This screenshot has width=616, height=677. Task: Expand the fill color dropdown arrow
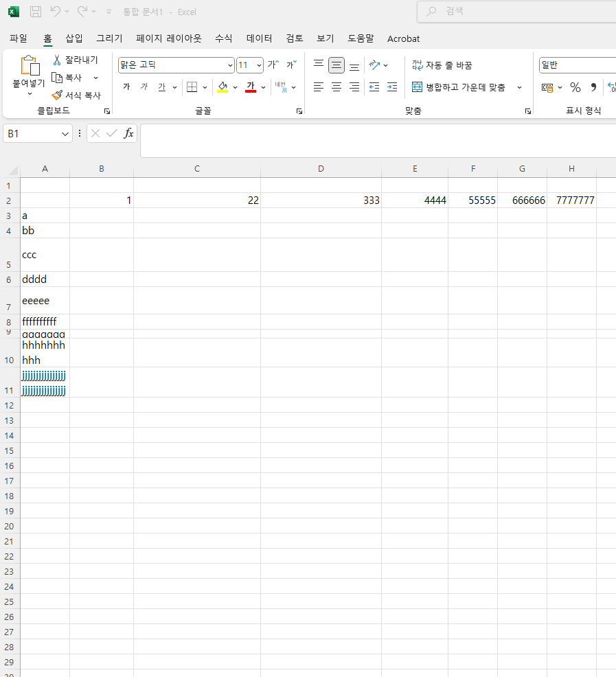click(x=235, y=87)
